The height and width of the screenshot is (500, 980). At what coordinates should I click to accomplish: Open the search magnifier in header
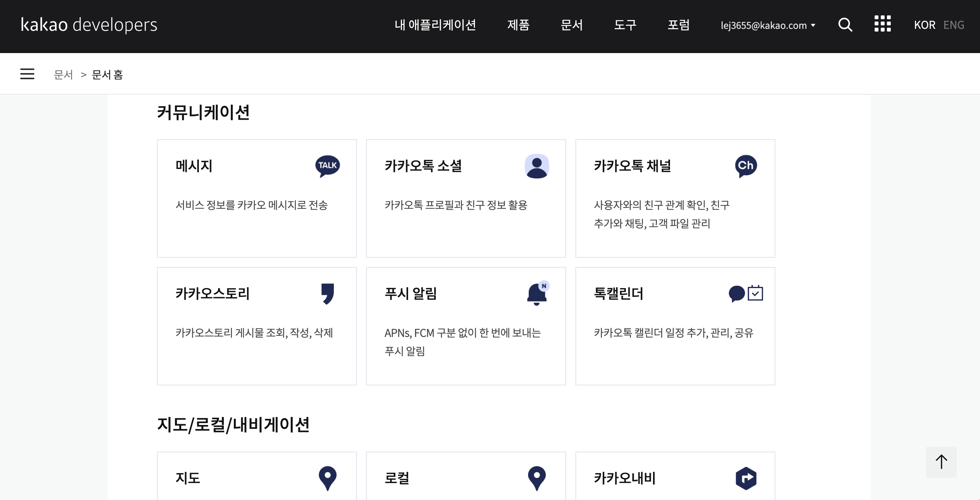(x=845, y=25)
